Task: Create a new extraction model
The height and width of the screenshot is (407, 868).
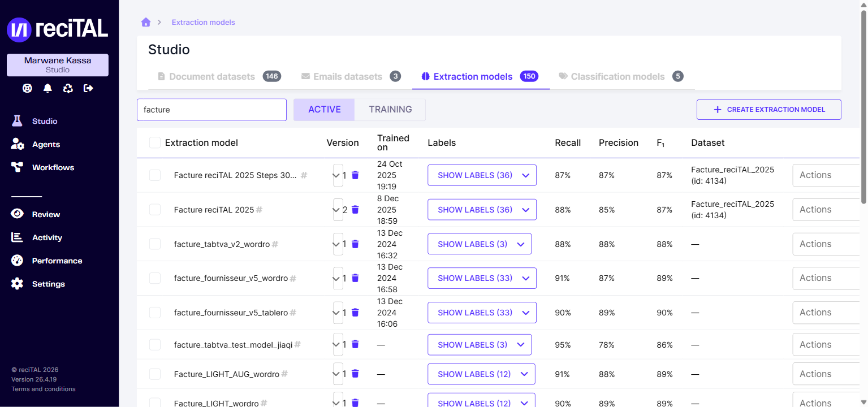Action: click(769, 110)
